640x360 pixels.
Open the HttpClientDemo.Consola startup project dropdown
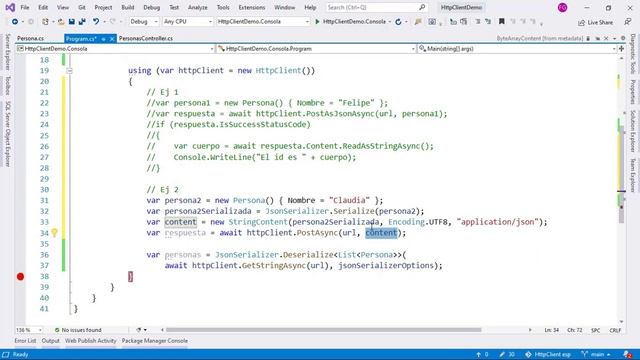(263, 21)
